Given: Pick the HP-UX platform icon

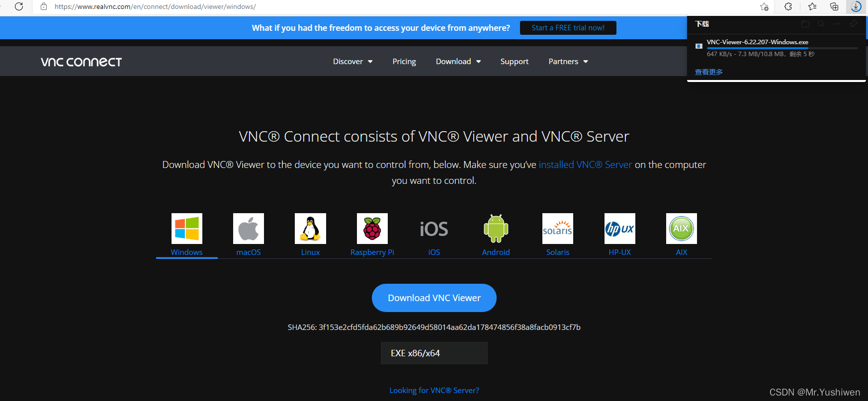Looking at the screenshot, I should pos(619,229).
